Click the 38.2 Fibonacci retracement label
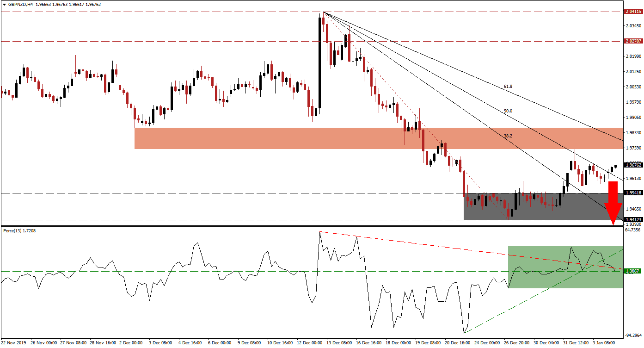The height and width of the screenshot is (348, 644). [508, 136]
